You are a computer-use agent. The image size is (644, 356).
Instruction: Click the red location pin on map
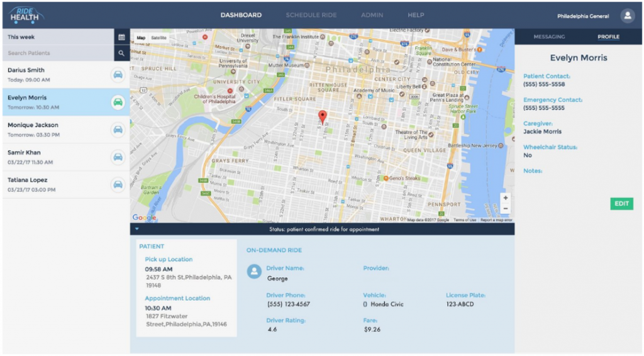(x=323, y=117)
